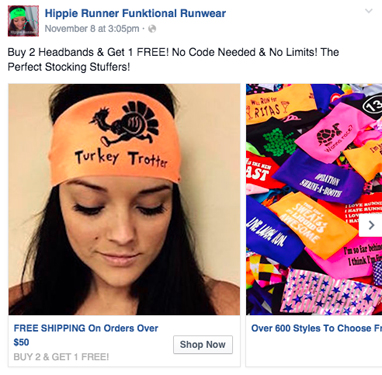Viewport: 382px width, 375px height.
Task: Click the orange Sweat Is Liquid Awesome headband
Action: 312,225
